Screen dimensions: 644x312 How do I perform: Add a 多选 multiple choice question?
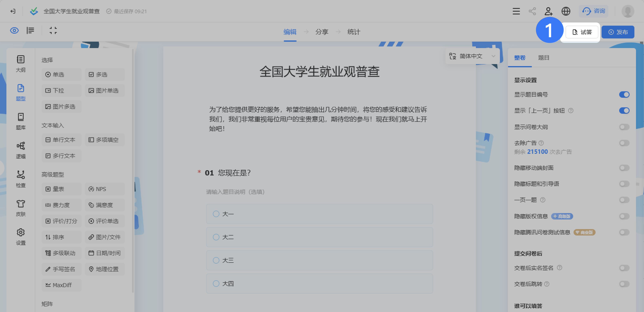(105, 74)
